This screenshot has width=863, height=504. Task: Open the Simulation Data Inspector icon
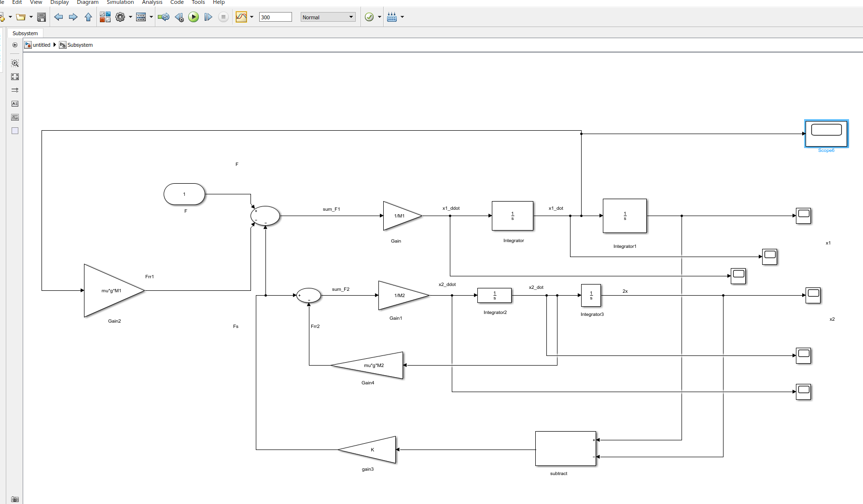(241, 17)
